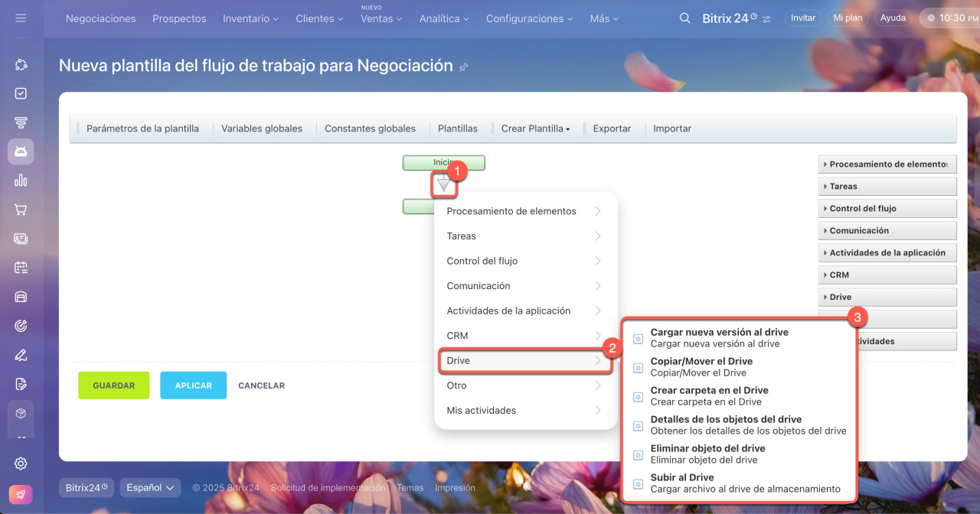Click the Solicitud de implementación footer link
The height and width of the screenshot is (514, 980).
coord(328,488)
